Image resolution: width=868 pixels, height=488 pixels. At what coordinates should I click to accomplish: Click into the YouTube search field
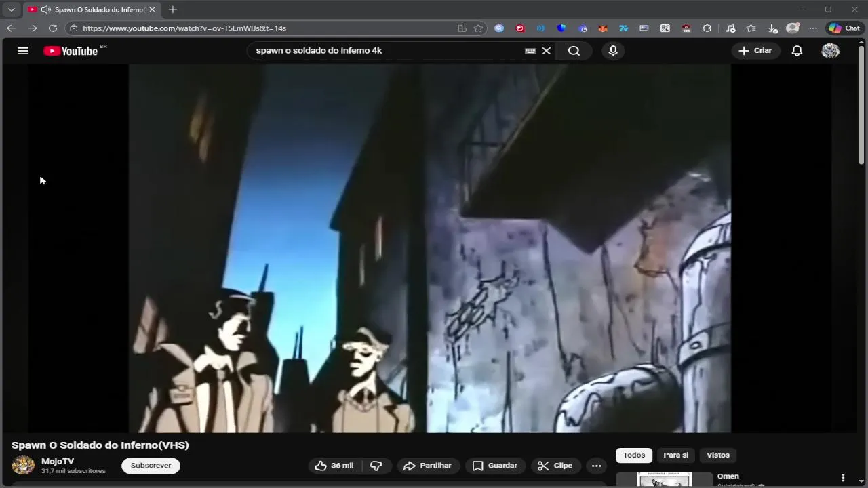tap(385, 51)
